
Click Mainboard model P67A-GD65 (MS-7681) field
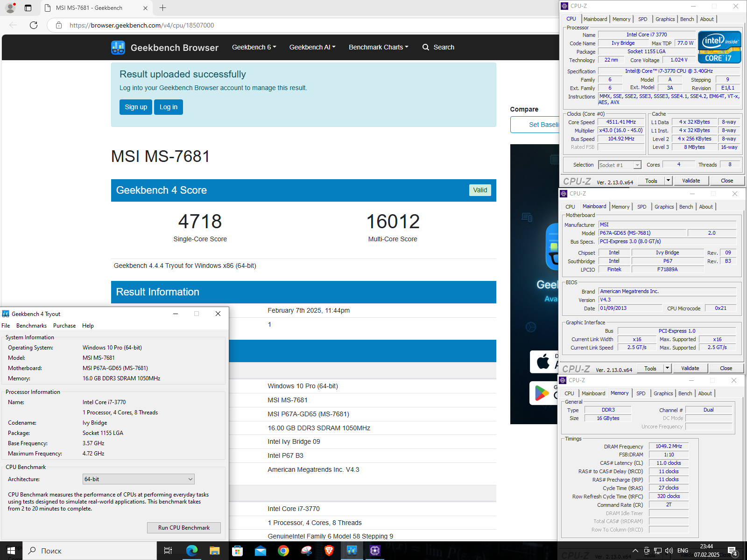coord(642,233)
